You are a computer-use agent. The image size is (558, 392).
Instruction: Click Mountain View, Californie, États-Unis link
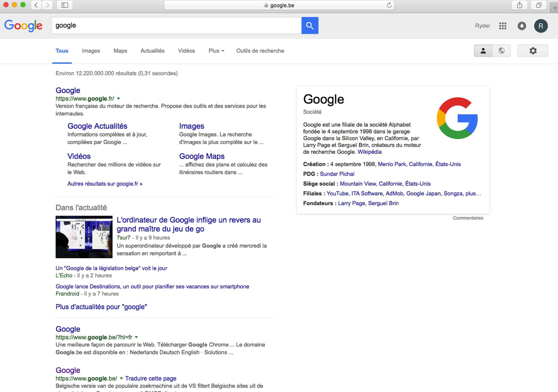coord(385,184)
